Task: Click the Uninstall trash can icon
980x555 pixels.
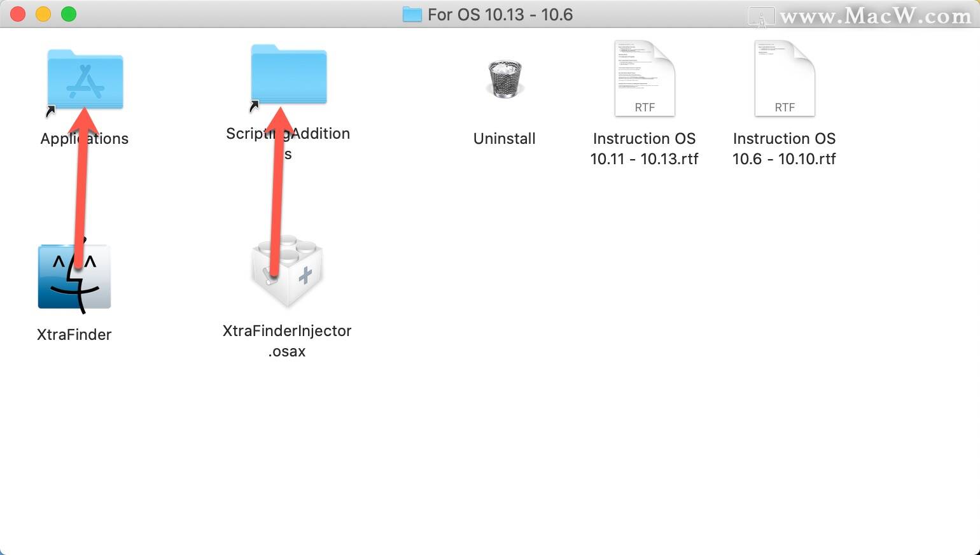Action: [x=505, y=78]
